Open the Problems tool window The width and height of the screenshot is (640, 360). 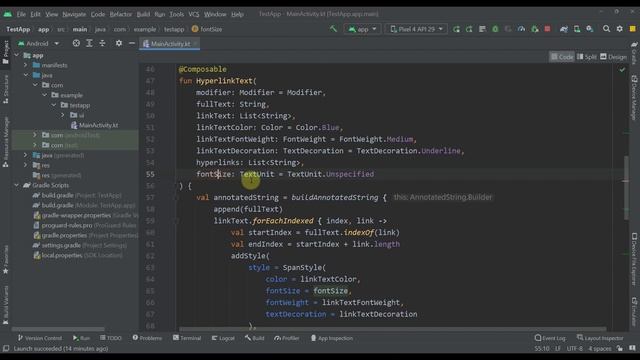coord(147,338)
